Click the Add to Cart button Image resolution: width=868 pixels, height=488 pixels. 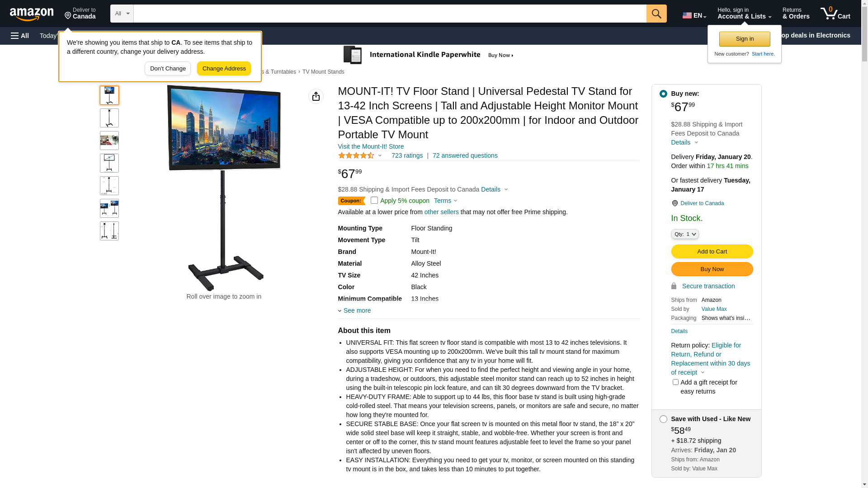pyautogui.click(x=712, y=251)
